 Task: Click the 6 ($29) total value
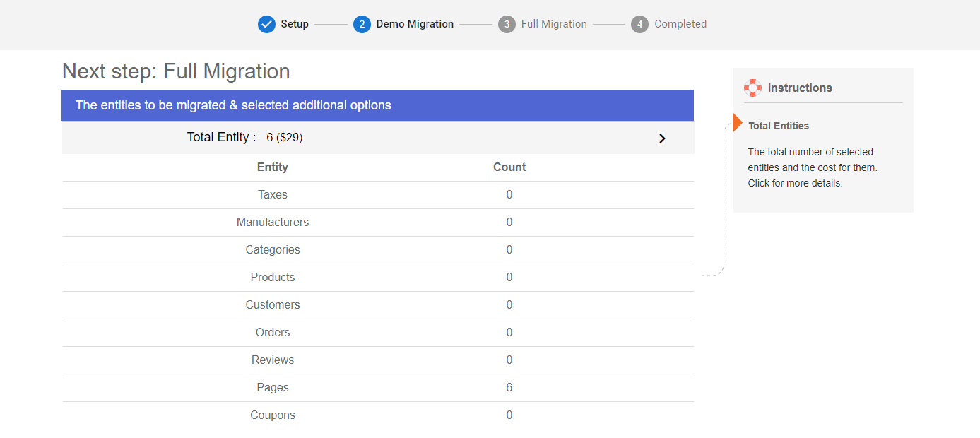[285, 138]
